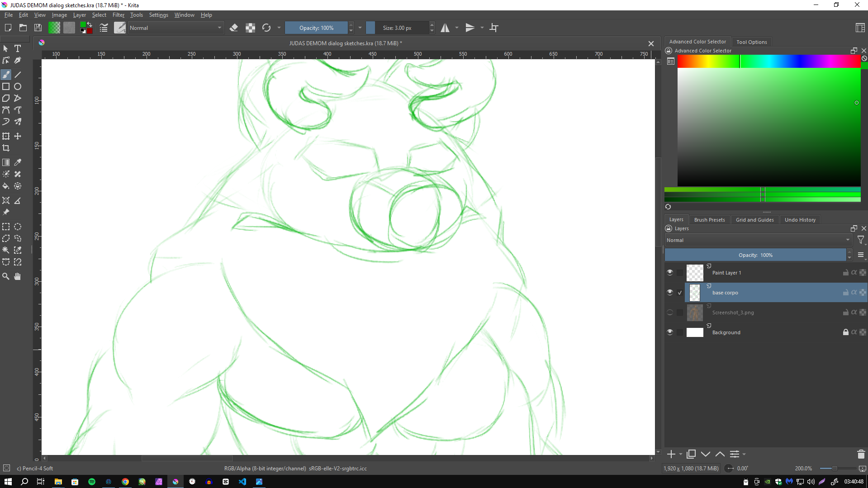Duplicate the selected layer

(691, 454)
